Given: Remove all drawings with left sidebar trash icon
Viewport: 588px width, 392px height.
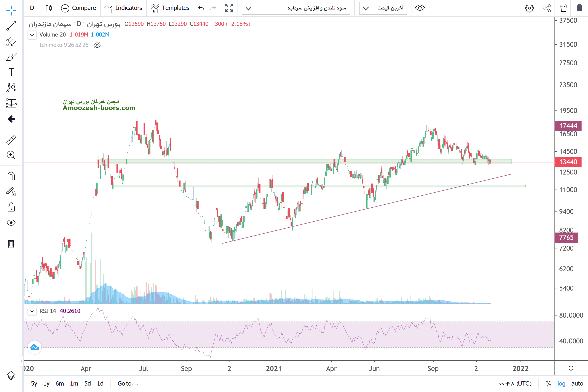Looking at the screenshot, I should (x=11, y=244).
